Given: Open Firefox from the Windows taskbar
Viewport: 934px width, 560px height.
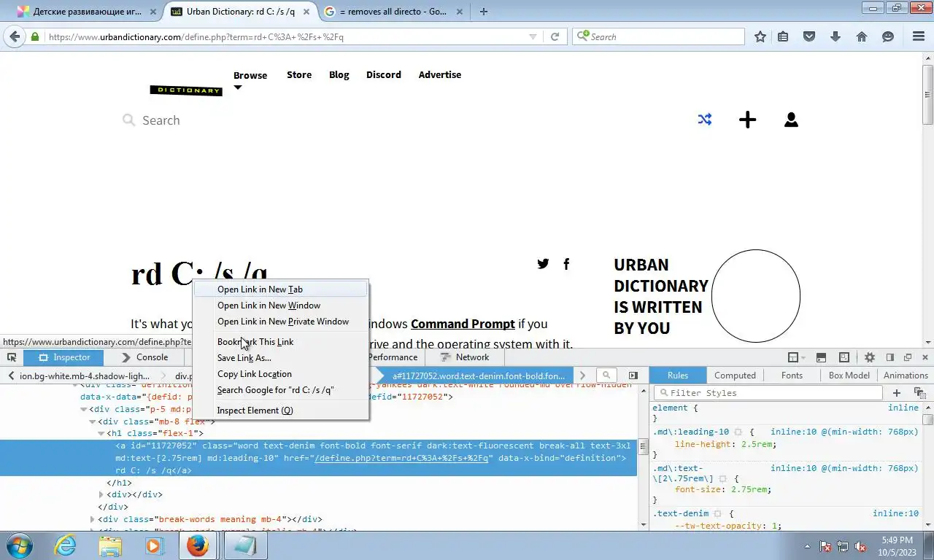Looking at the screenshot, I should (x=197, y=545).
